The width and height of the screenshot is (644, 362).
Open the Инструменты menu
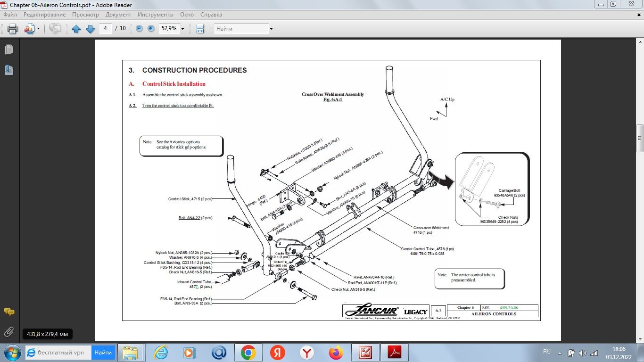[156, 15]
